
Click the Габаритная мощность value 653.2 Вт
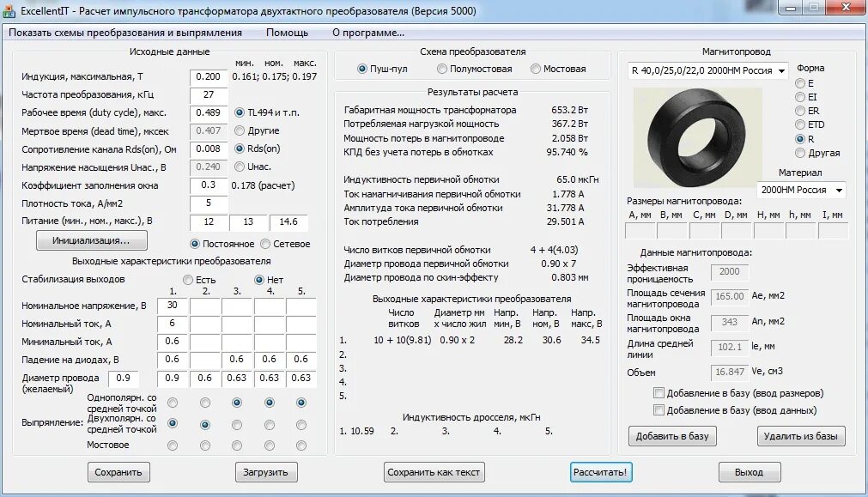pyautogui.click(x=569, y=110)
